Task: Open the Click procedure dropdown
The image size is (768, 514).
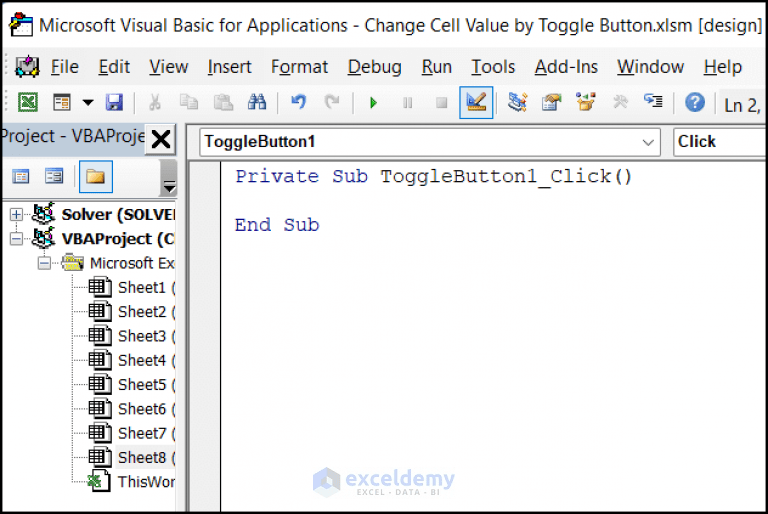Action: [x=719, y=142]
